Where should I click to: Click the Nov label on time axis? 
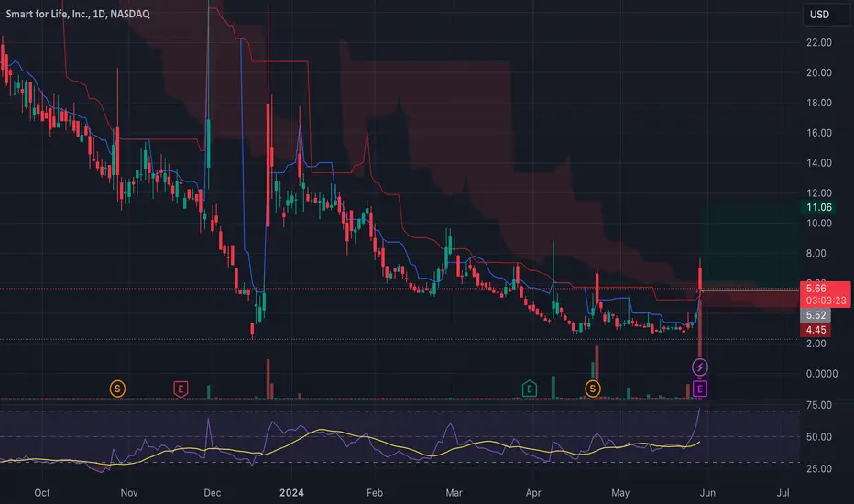click(129, 493)
